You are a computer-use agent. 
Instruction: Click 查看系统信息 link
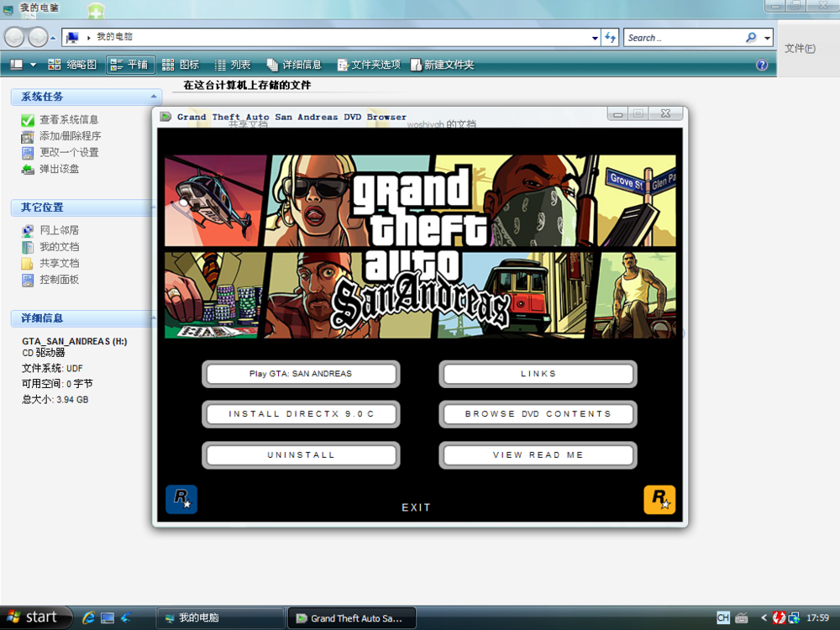tap(69, 119)
